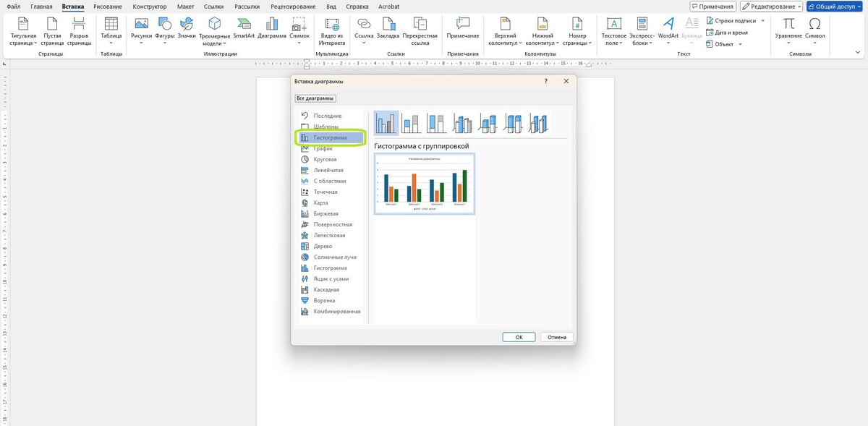Add a Закладка bookmark

pos(388,29)
